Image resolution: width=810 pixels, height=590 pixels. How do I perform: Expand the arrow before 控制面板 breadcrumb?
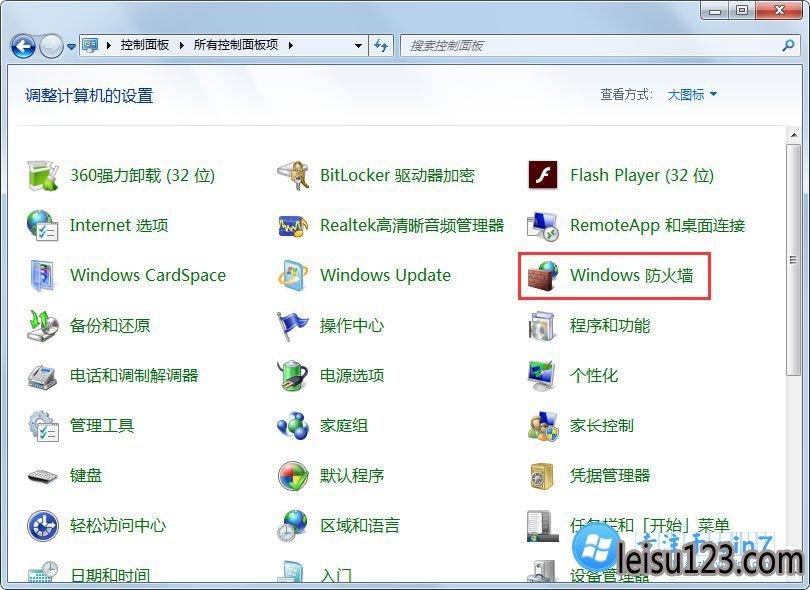point(108,45)
